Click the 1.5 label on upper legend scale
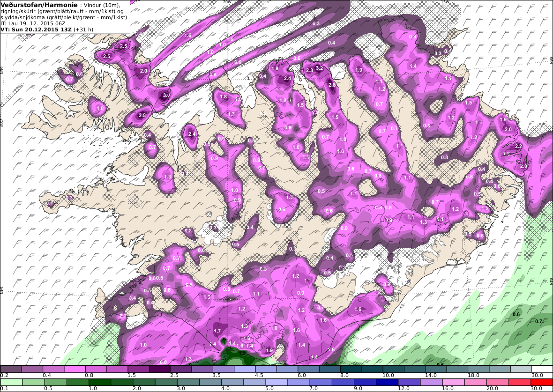 (x=132, y=376)
